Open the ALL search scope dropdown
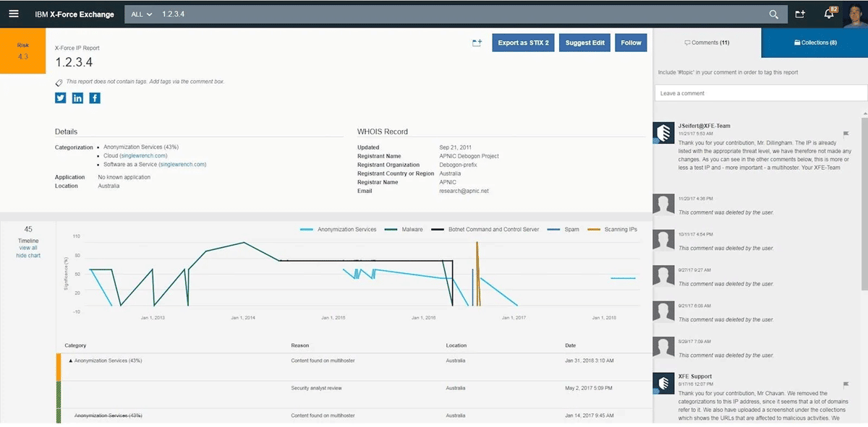 141,14
